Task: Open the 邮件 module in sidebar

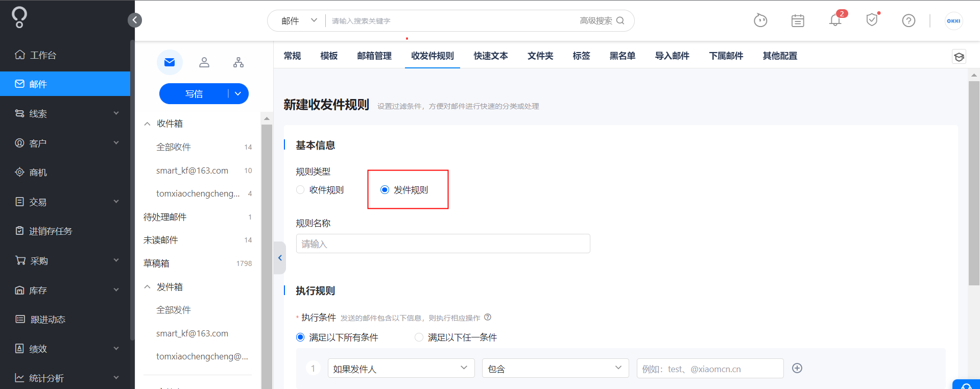Action: point(65,84)
